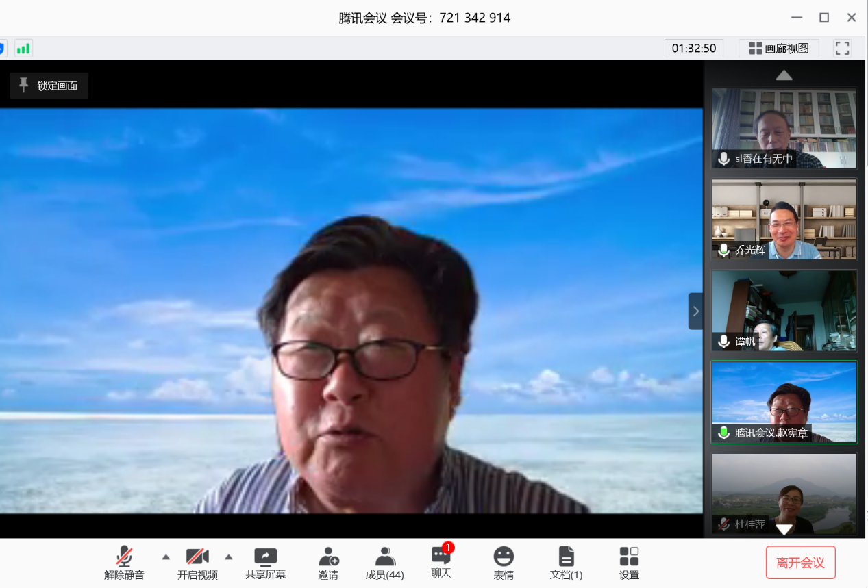The width and height of the screenshot is (868, 588).
Task: Open 文档(1) documents panel
Action: [x=566, y=563]
